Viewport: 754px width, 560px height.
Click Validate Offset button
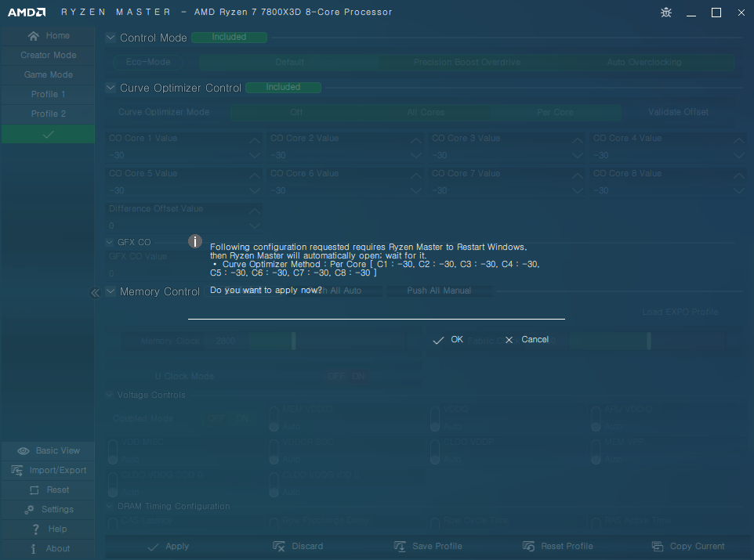679,112
